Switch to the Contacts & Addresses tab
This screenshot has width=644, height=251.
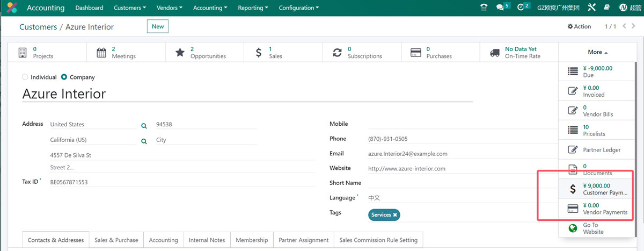pyautogui.click(x=56, y=240)
